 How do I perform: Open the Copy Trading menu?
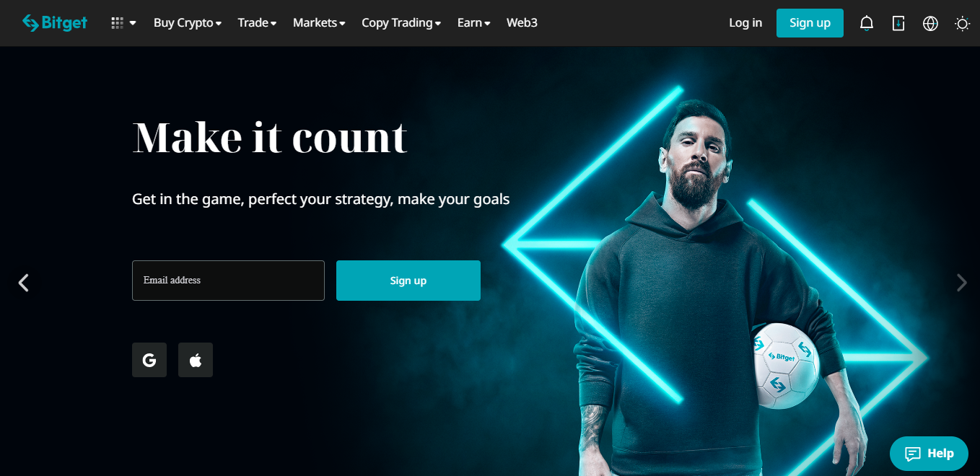pos(401,22)
